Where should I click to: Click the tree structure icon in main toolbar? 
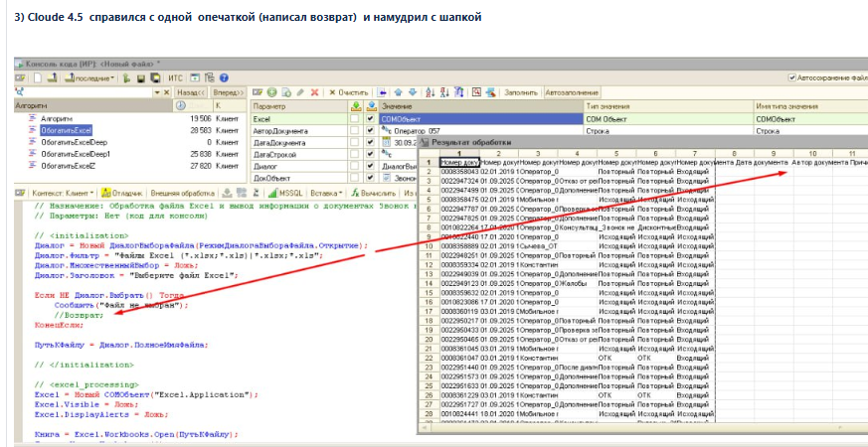click(x=209, y=78)
